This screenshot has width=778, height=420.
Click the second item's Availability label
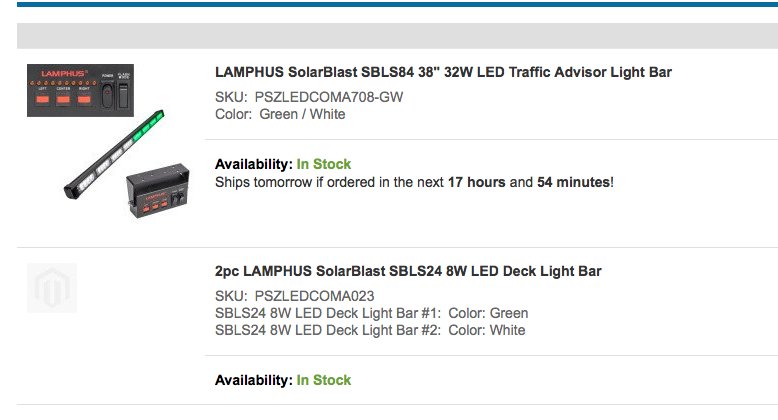point(254,380)
